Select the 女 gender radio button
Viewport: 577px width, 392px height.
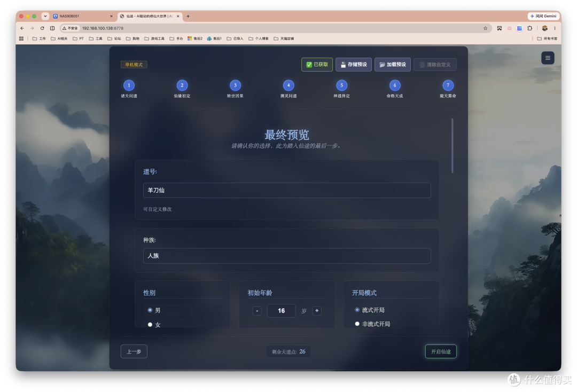[150, 324]
